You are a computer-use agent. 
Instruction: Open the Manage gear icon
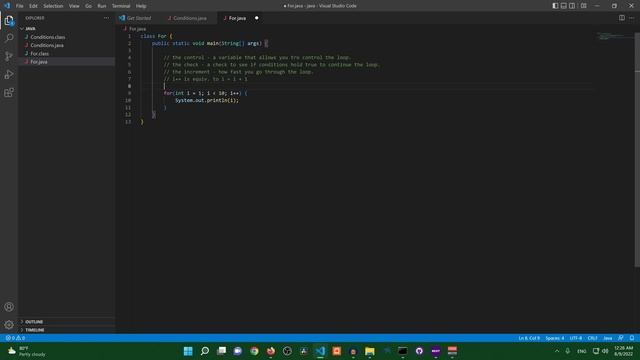tap(9, 325)
